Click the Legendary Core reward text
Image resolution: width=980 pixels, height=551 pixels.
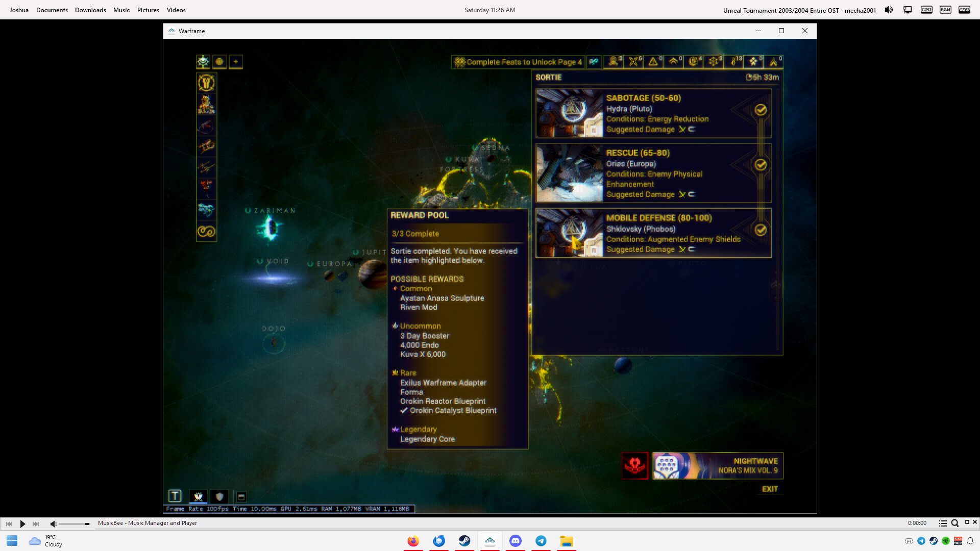tap(428, 439)
